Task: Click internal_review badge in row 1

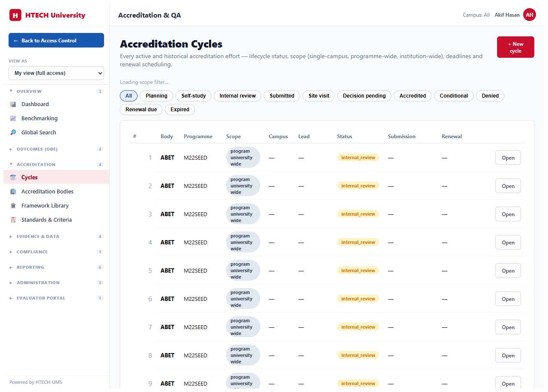Action: click(x=358, y=157)
